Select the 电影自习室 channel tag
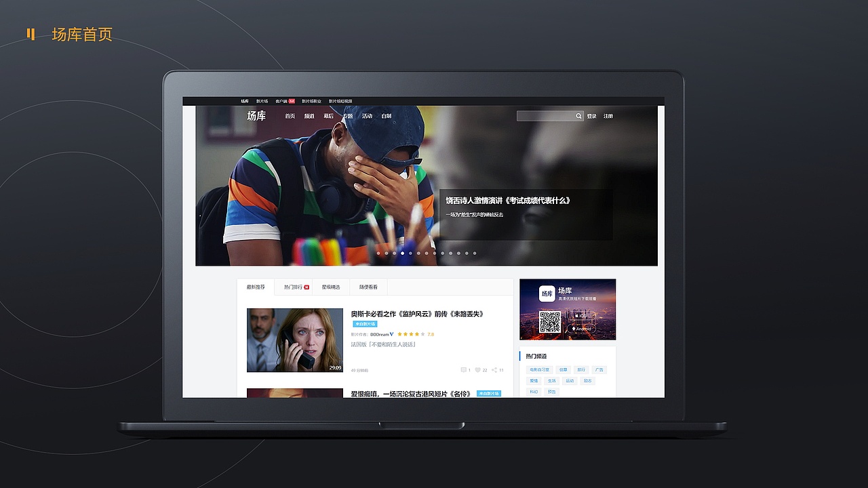 coord(540,370)
